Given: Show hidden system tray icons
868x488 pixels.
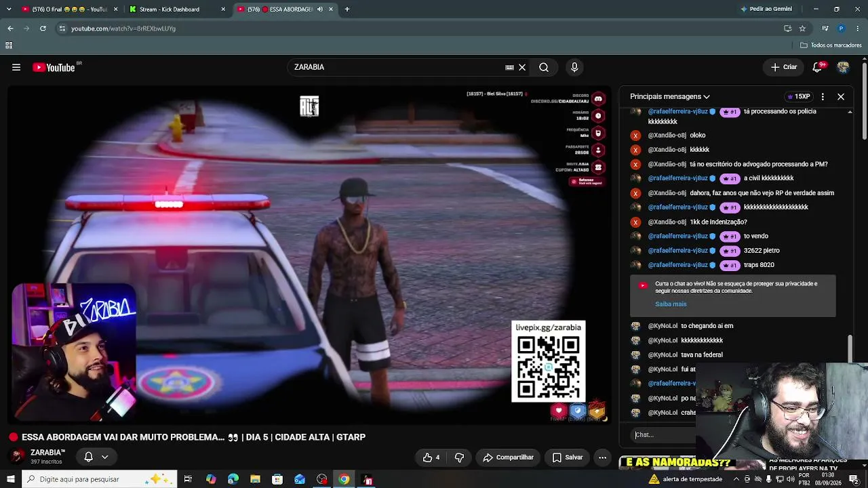Looking at the screenshot, I should (x=736, y=479).
